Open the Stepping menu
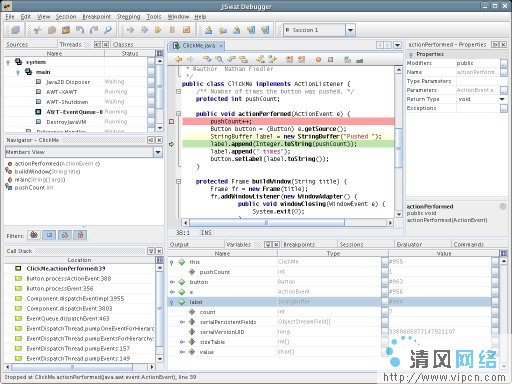The image size is (512, 384). (x=128, y=17)
